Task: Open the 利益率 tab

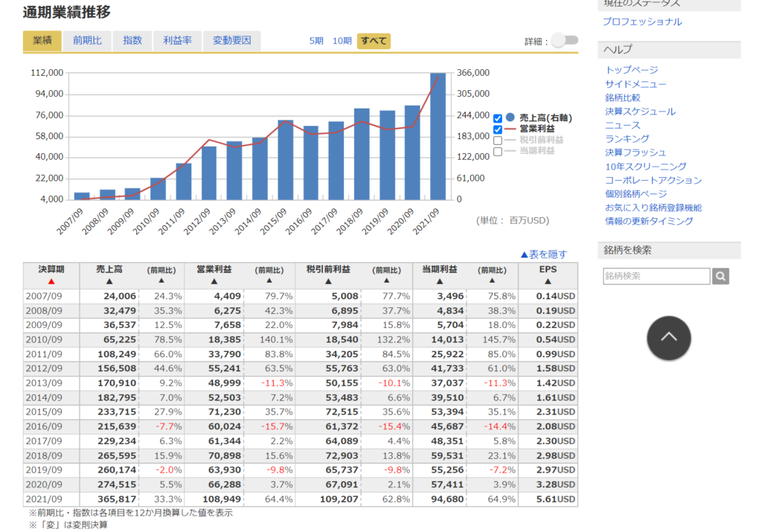Action: 177,41
